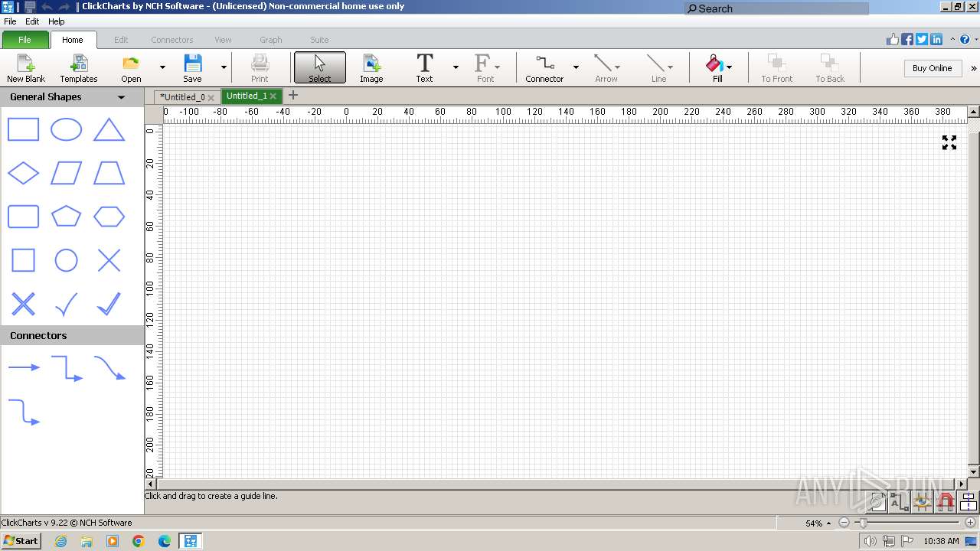Select the rectangle shape
Image resolution: width=980 pixels, height=551 pixels.
click(x=23, y=130)
